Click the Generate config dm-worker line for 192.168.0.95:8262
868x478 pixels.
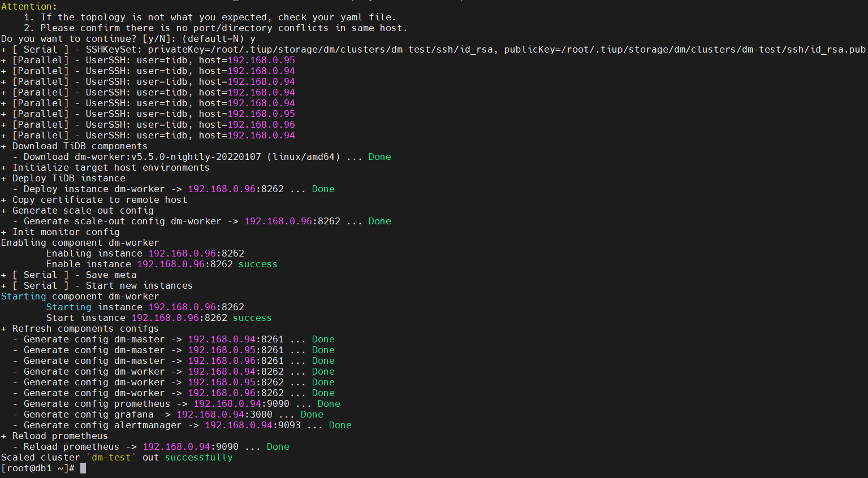pos(174,383)
